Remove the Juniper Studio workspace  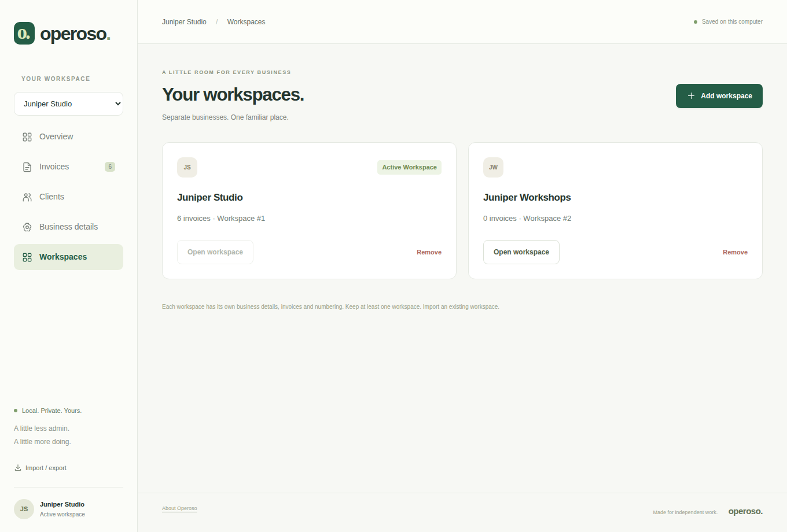coord(429,252)
